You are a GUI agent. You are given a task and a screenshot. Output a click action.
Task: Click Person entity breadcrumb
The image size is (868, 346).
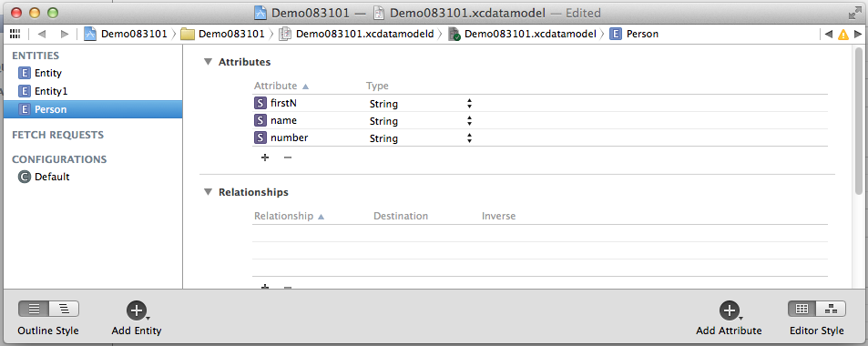click(x=634, y=34)
